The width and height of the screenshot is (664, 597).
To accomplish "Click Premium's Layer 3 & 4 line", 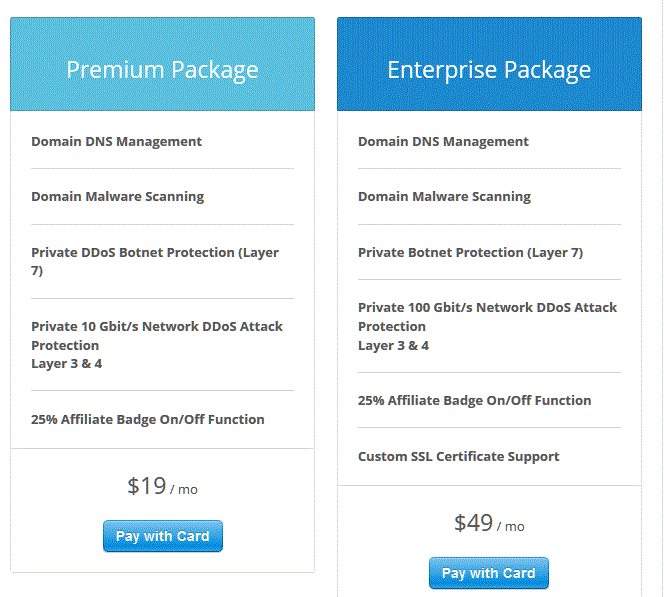I will tap(66, 363).
